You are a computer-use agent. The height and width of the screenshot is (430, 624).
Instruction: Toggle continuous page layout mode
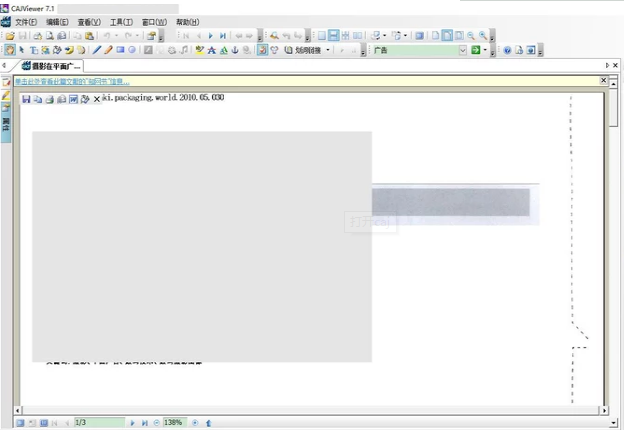pos(333,36)
